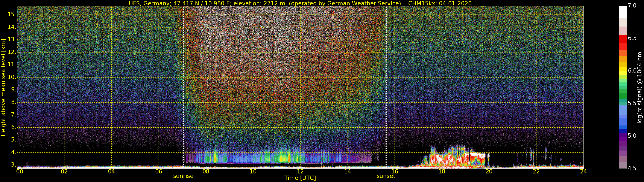Screen dimensions: 644x182
Task: Click the dark blue colorbar segment above 5.0
Action: [x=623, y=131]
